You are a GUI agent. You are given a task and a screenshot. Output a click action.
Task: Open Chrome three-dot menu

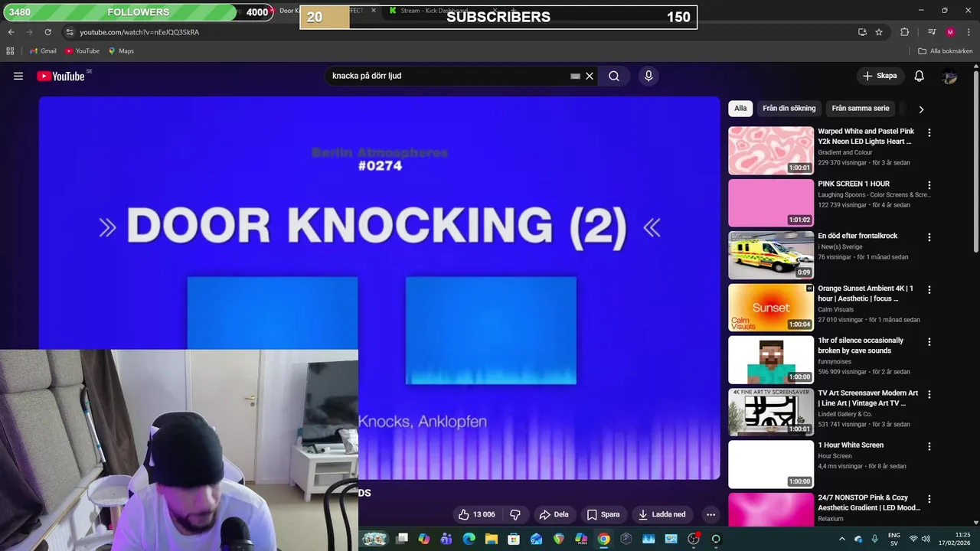click(x=969, y=32)
